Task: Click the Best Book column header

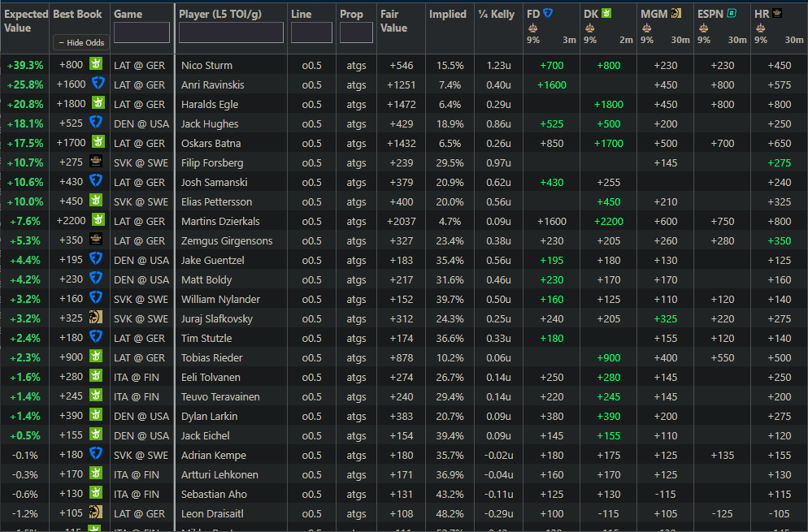Action: [77, 15]
